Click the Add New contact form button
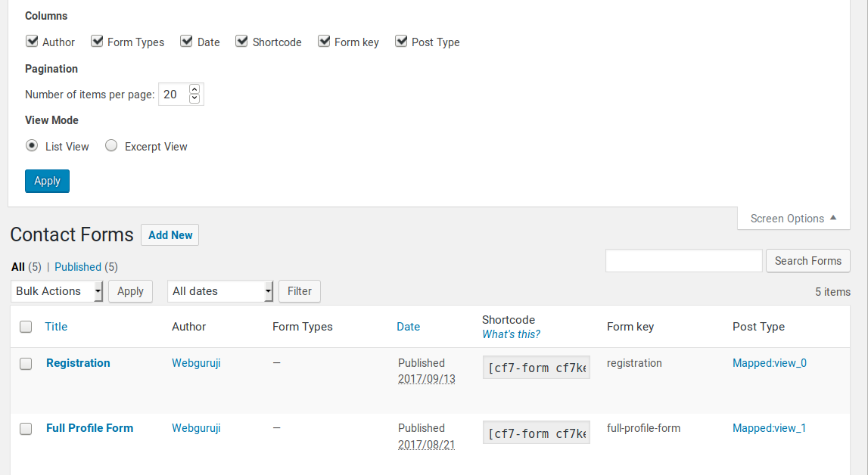 coord(170,235)
